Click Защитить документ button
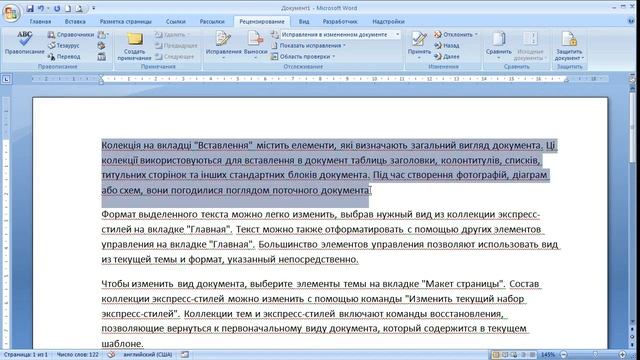 click(x=569, y=46)
